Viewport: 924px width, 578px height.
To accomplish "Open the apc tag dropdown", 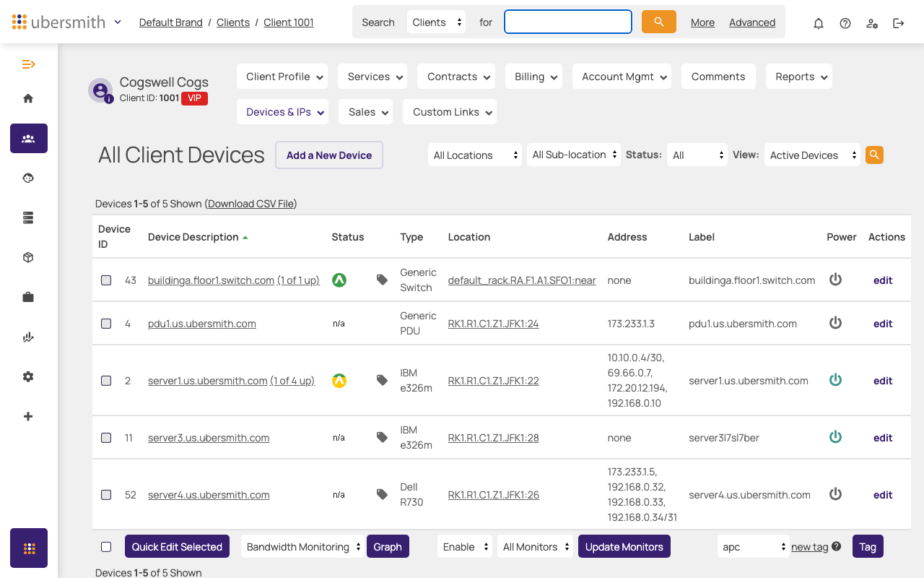I will [x=753, y=546].
